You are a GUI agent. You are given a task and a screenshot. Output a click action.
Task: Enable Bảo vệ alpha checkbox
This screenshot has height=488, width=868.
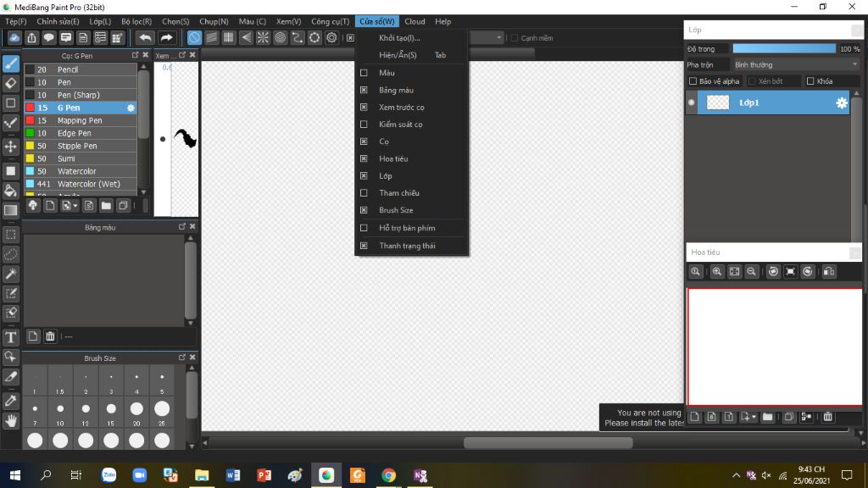tap(693, 81)
